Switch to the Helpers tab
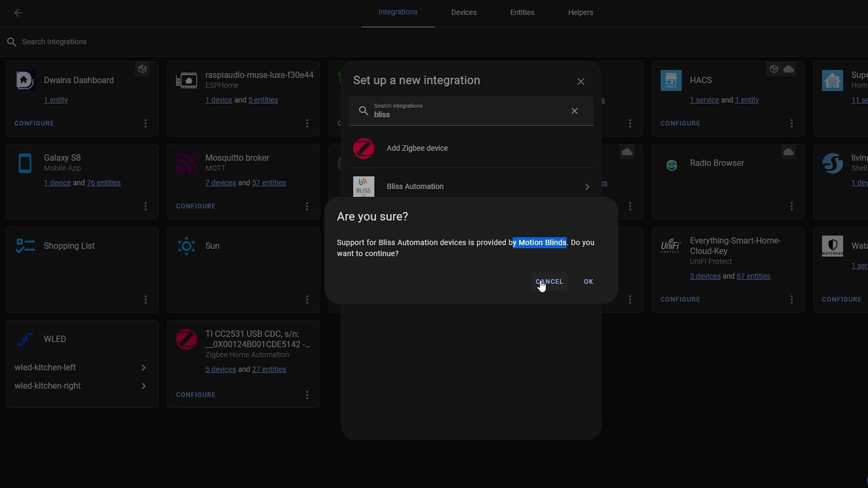The width and height of the screenshot is (868, 488). 580,13
